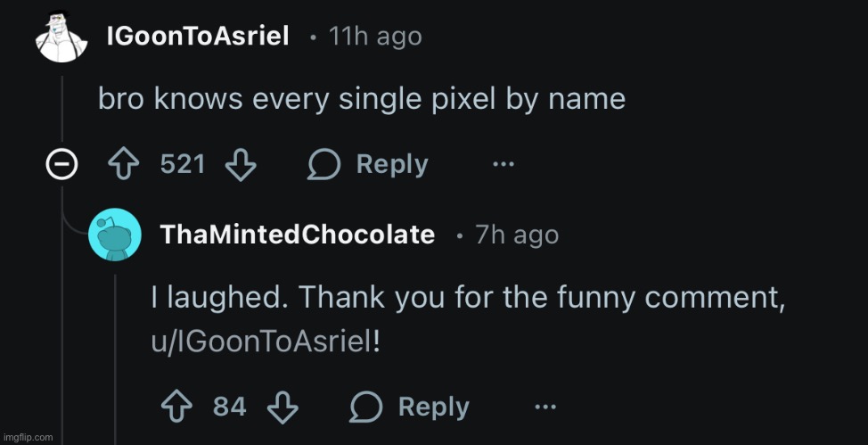Click the 84 vote score
Image resolution: width=868 pixels, height=445 pixels.
[229, 407]
